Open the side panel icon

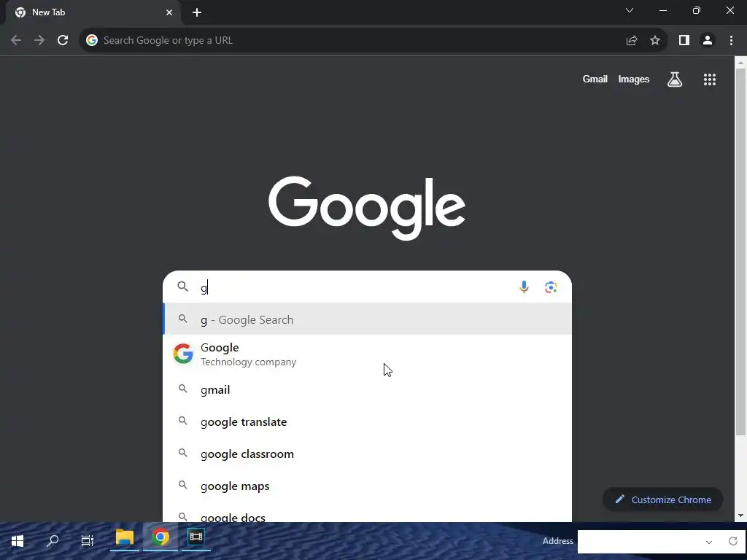tap(684, 41)
